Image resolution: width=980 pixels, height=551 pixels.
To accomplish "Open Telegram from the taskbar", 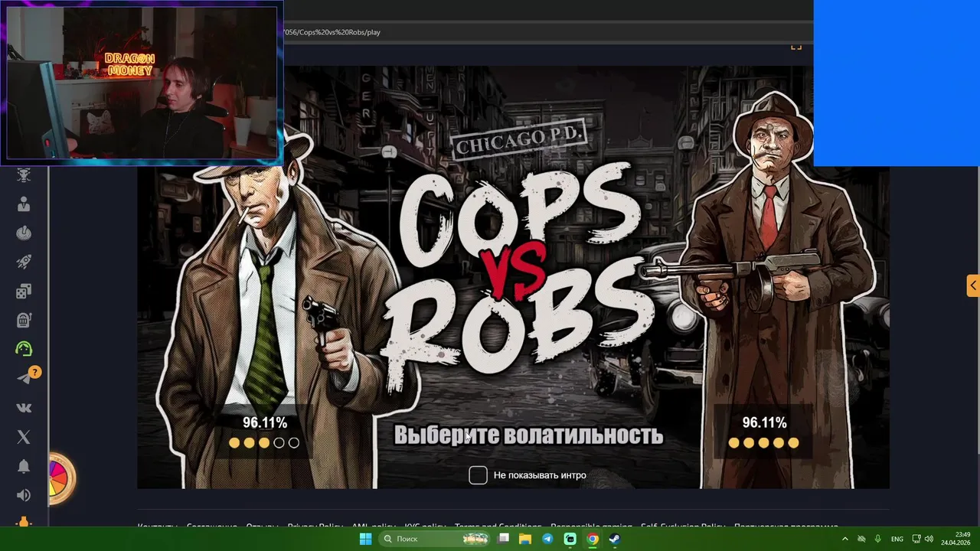I will 547,539.
